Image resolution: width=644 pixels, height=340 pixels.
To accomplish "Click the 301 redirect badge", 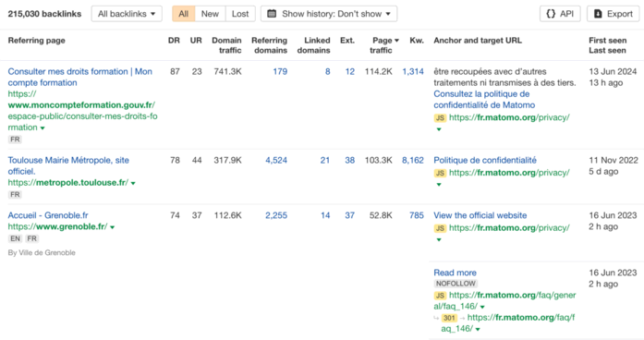I will pos(449,318).
